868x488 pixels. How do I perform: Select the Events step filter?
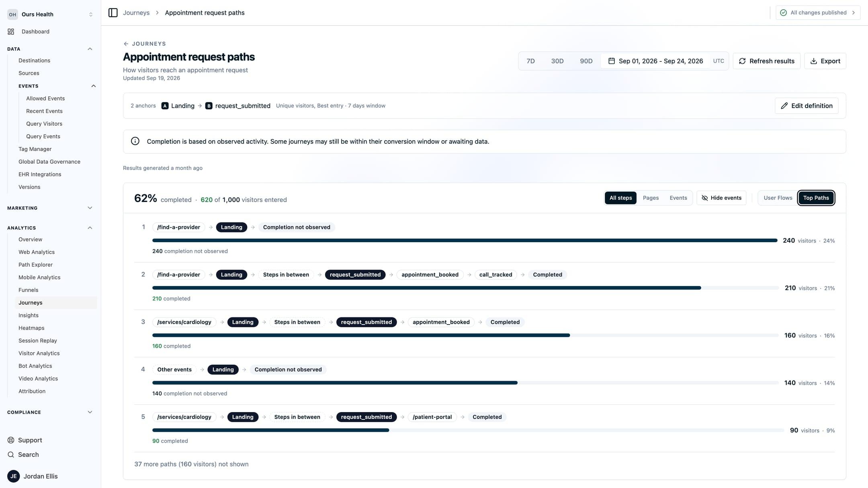pyautogui.click(x=678, y=198)
